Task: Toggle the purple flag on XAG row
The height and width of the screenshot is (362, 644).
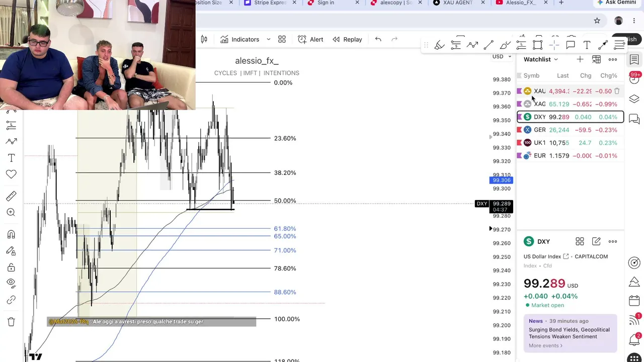Action: click(x=519, y=104)
